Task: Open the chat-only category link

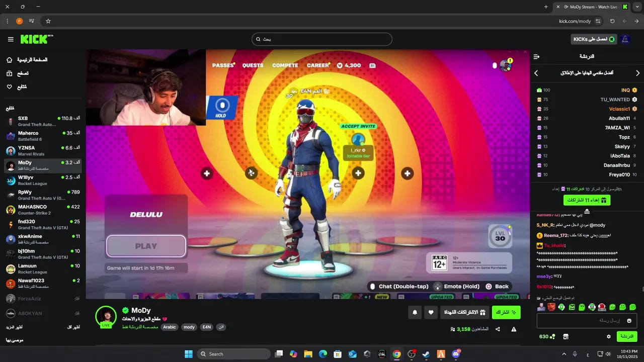Action: pos(140,327)
